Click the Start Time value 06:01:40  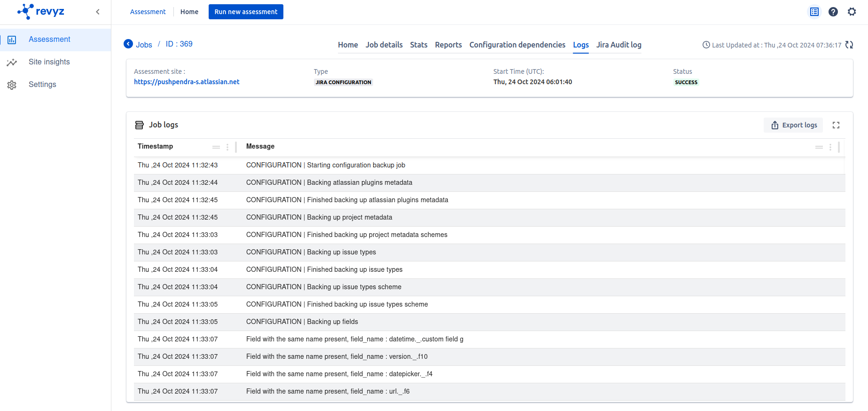[532, 82]
